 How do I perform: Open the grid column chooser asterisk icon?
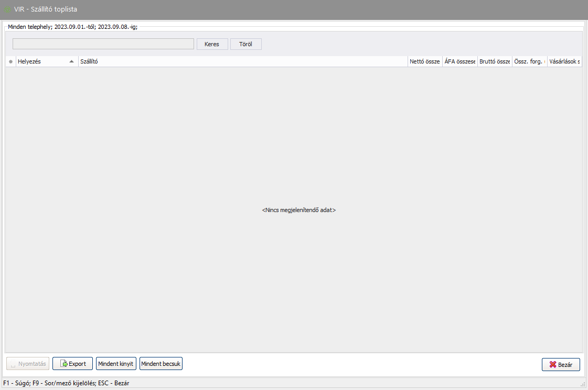click(x=10, y=61)
